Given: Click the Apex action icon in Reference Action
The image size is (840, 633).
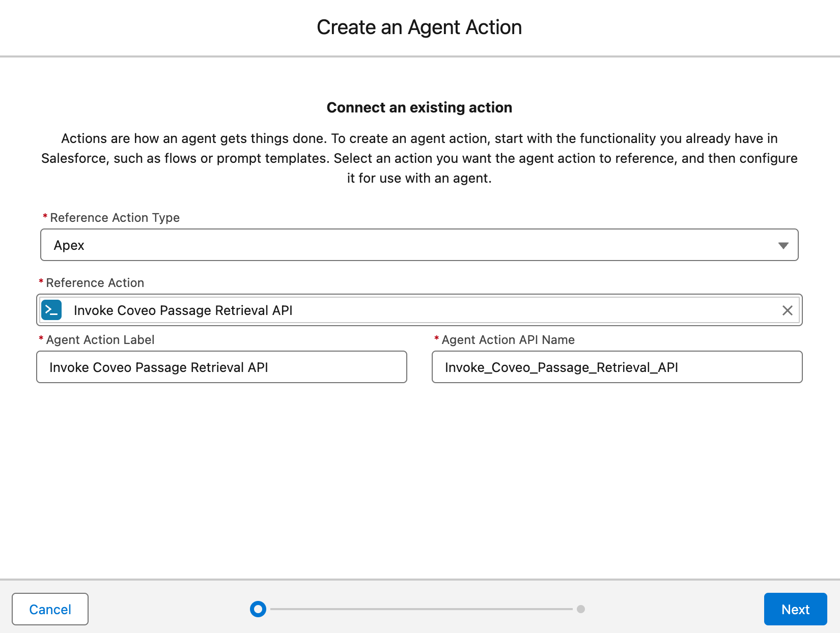Looking at the screenshot, I should (x=51, y=310).
